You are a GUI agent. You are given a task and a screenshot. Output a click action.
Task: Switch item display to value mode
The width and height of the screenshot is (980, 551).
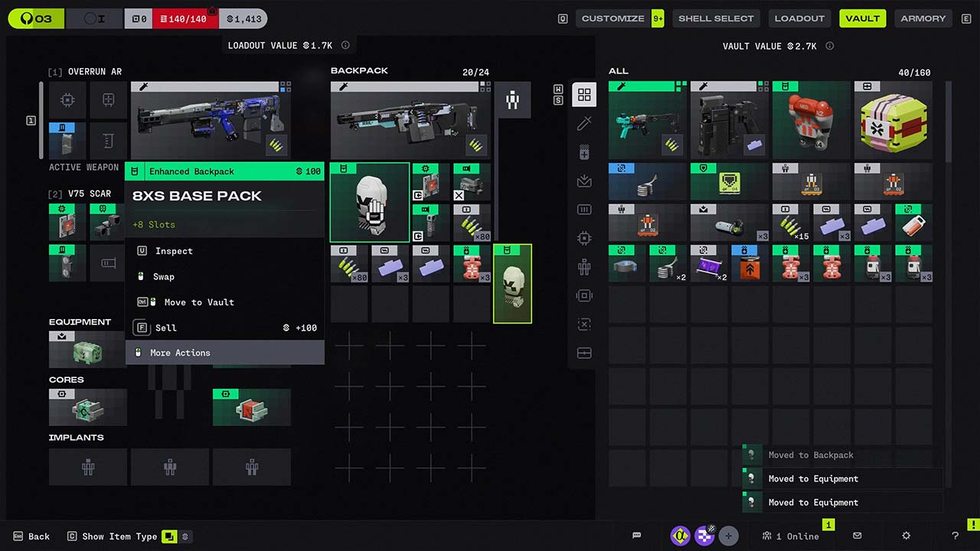tap(185, 536)
